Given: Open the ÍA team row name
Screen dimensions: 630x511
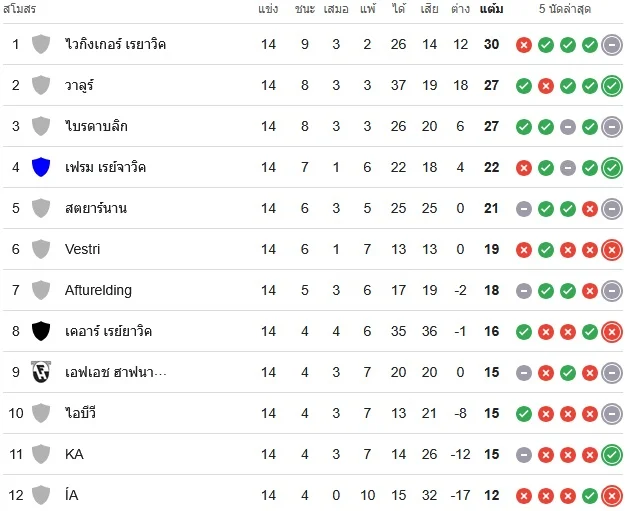Looking at the screenshot, I should coord(72,495).
